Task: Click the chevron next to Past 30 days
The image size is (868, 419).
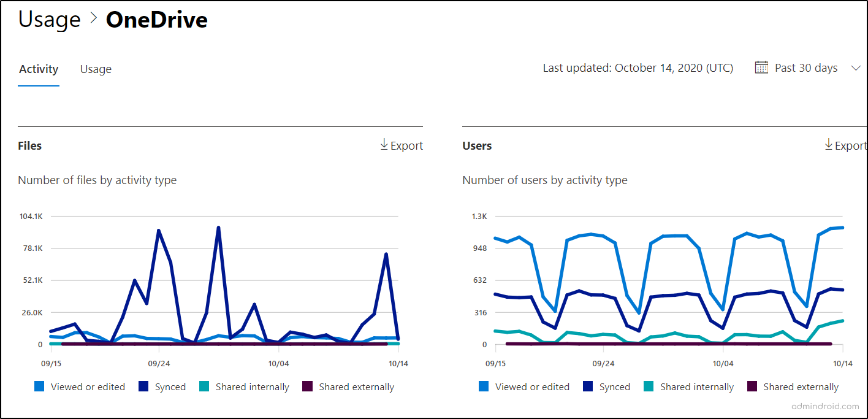Action: [x=856, y=68]
